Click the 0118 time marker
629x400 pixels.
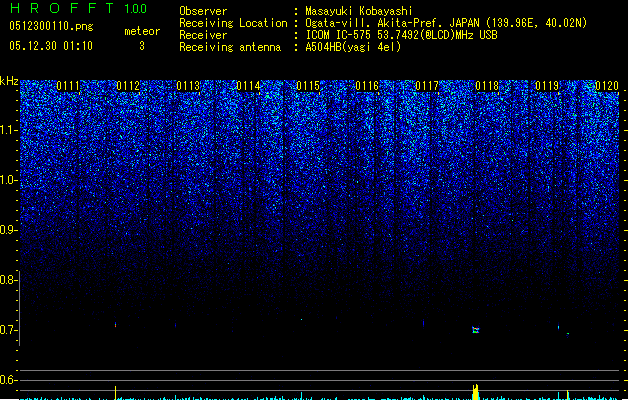(x=487, y=86)
